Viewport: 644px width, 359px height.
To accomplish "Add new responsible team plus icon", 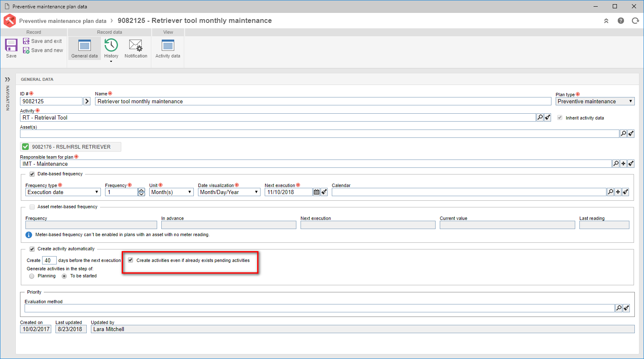I will point(624,164).
